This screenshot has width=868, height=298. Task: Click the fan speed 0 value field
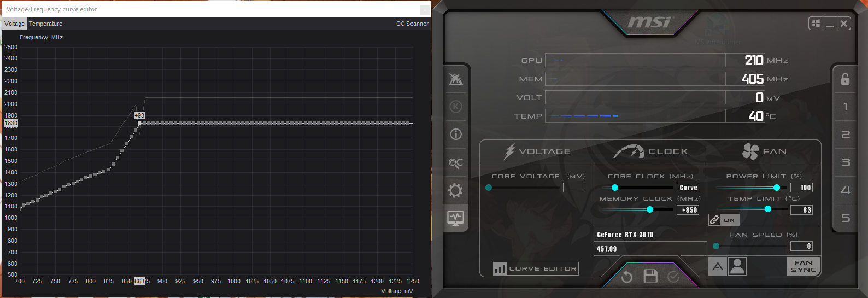point(801,246)
